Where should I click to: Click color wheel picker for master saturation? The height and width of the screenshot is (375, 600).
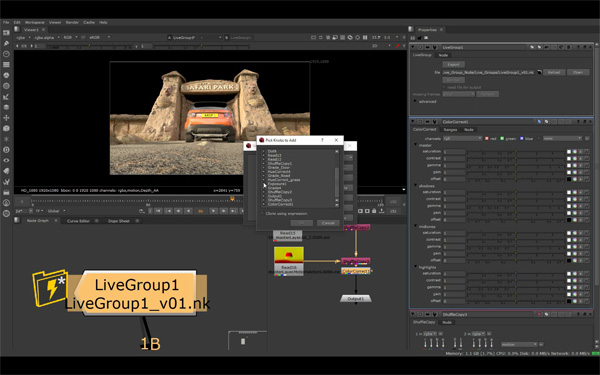(574, 152)
